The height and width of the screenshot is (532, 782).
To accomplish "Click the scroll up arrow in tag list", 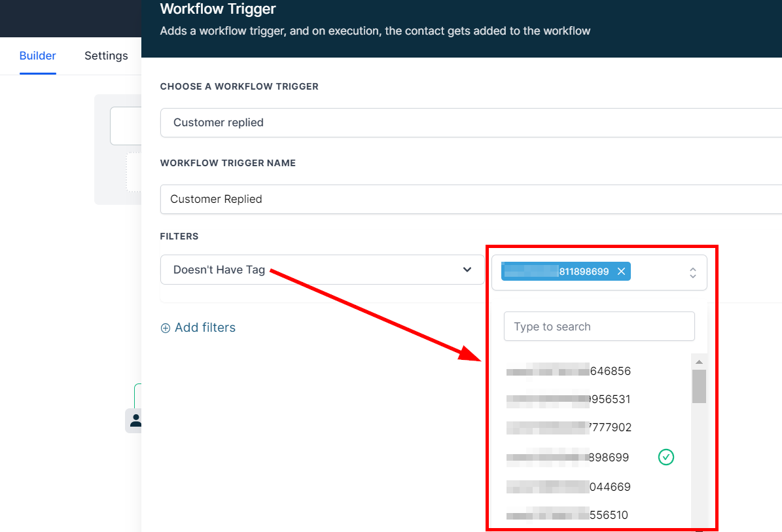I will [x=699, y=362].
